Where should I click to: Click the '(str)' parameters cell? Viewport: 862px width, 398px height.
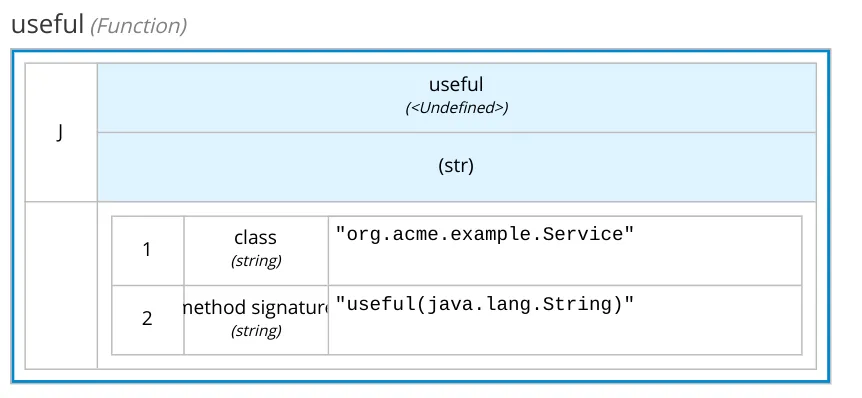456,167
